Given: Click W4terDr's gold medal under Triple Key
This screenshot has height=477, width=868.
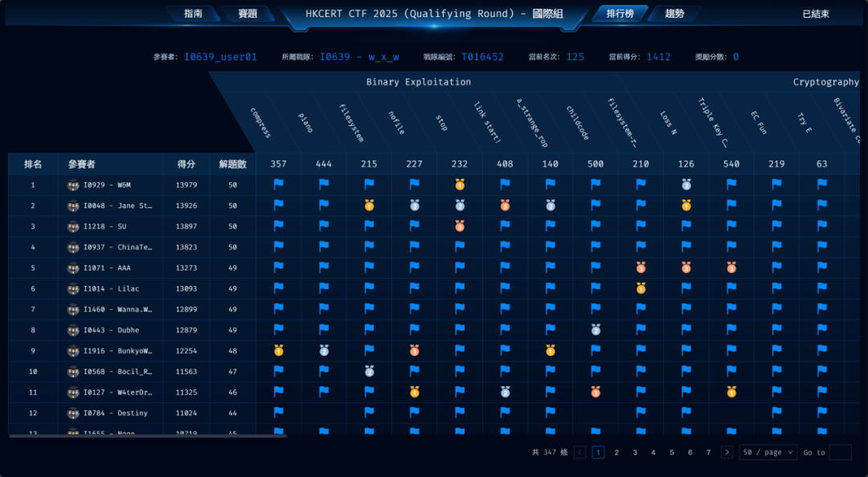Looking at the screenshot, I should (731, 392).
